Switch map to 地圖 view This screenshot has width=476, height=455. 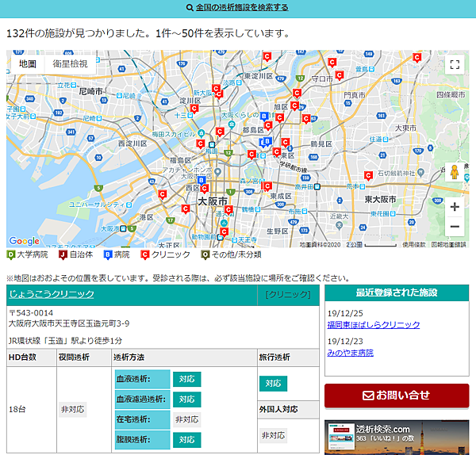[x=28, y=64]
